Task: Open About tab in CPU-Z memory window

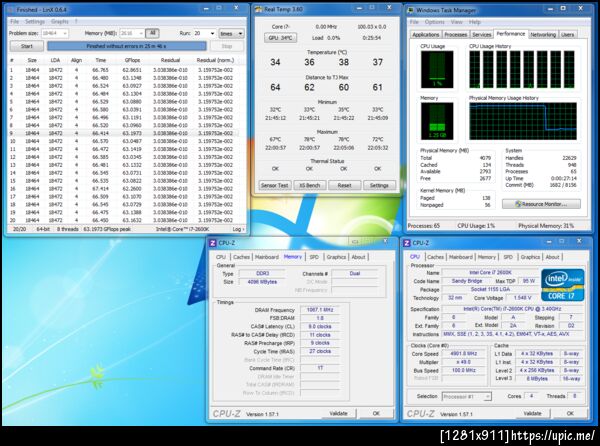Action: (359, 257)
